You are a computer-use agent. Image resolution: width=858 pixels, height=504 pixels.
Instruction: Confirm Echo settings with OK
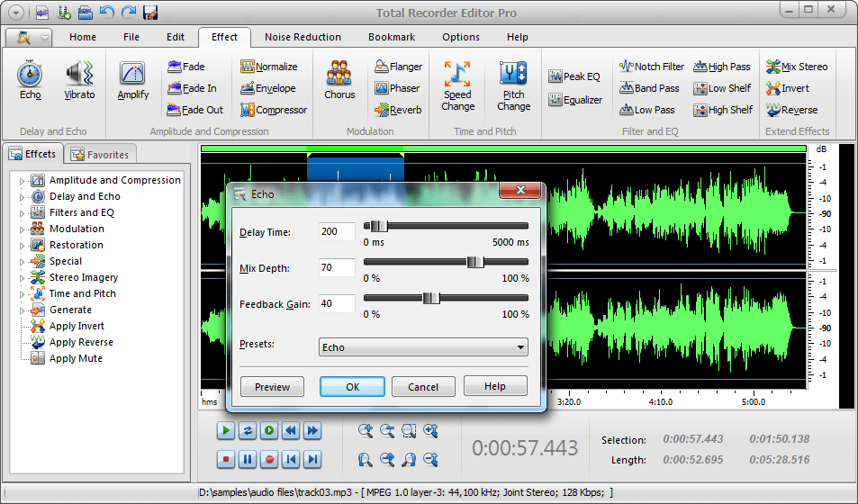click(352, 387)
